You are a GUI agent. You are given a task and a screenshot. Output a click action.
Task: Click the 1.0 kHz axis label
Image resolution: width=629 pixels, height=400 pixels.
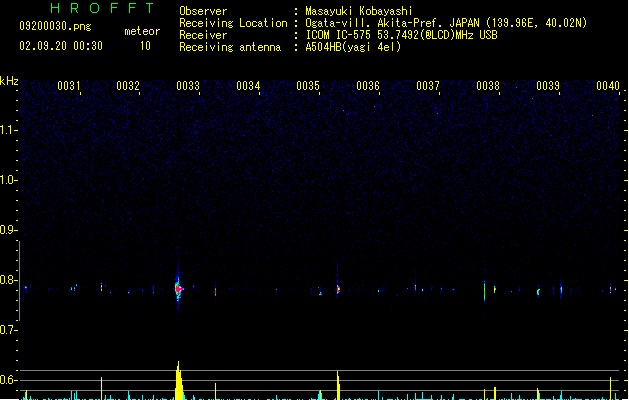coord(9,180)
